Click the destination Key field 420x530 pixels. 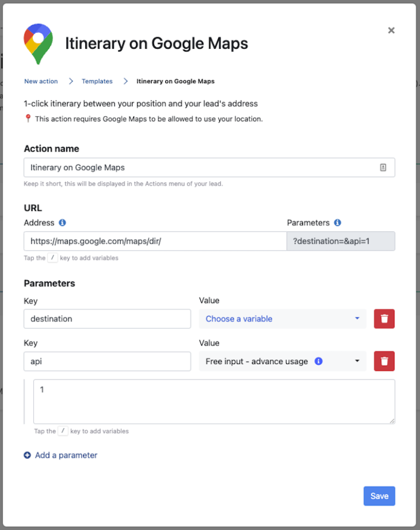coord(107,319)
